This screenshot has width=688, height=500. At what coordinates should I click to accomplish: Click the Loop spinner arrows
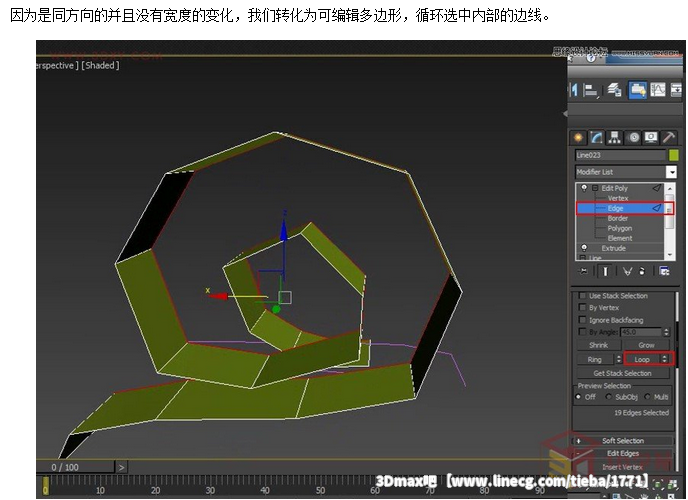pos(665,359)
